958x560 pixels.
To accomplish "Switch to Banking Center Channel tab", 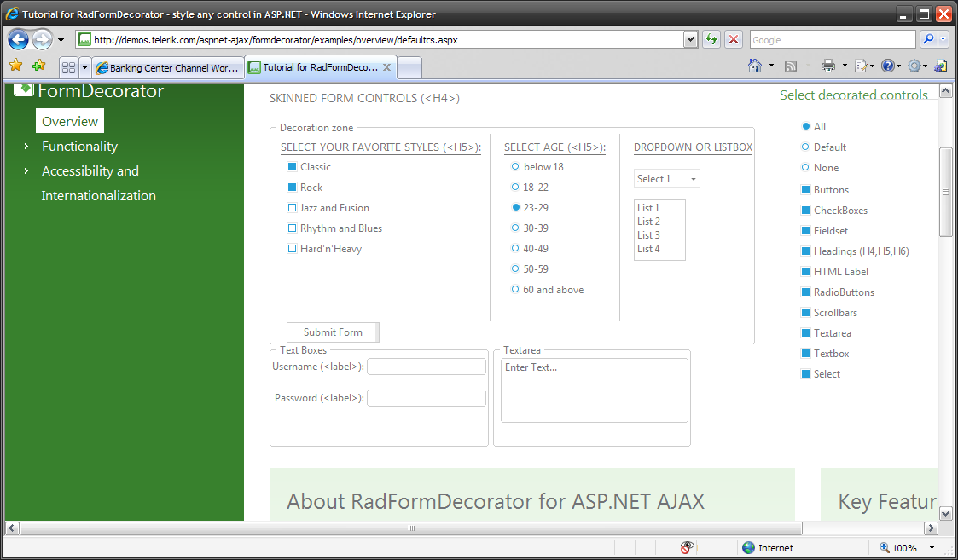I will (x=168, y=68).
